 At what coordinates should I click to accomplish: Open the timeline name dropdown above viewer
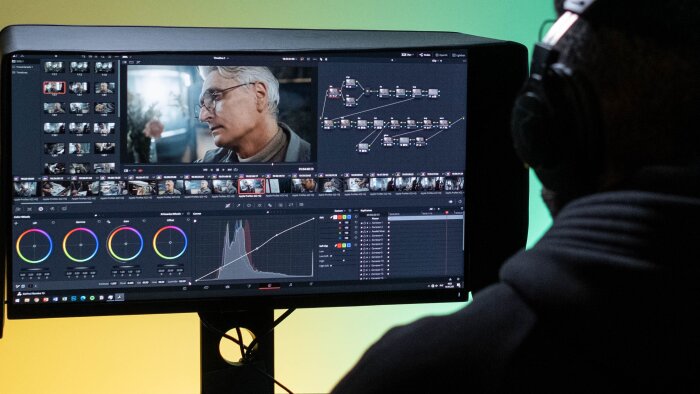pyautogui.click(x=221, y=58)
